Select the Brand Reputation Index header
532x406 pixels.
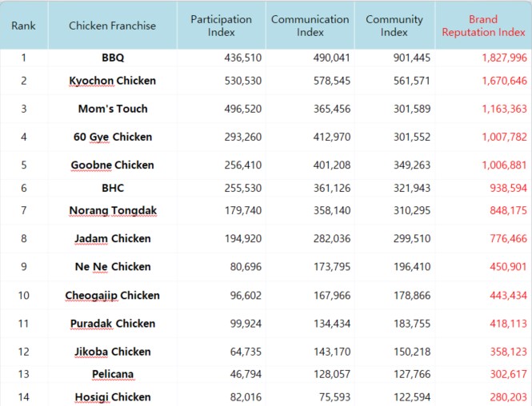click(483, 26)
